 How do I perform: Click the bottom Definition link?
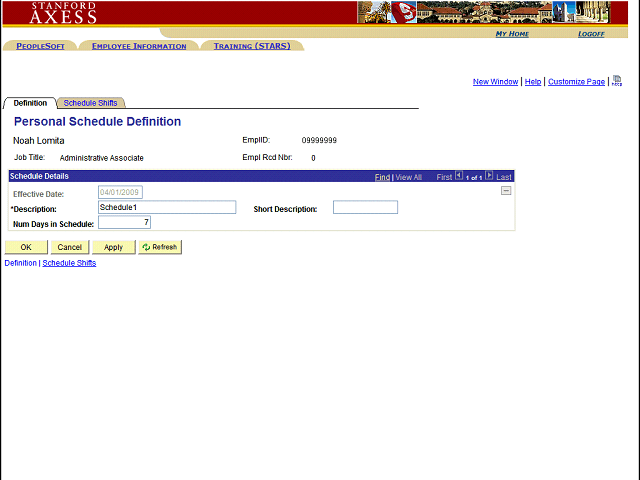click(x=20, y=263)
